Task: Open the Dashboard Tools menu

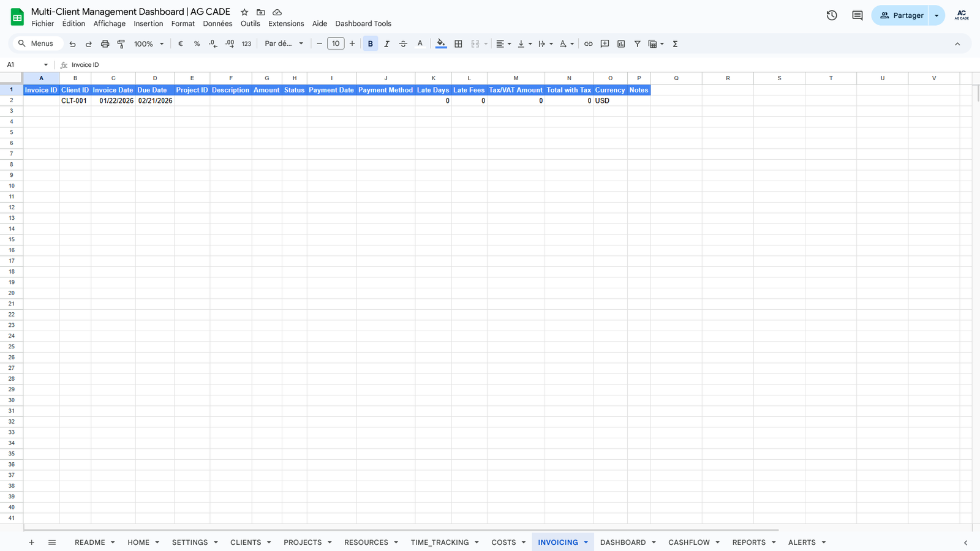Action: [x=363, y=24]
